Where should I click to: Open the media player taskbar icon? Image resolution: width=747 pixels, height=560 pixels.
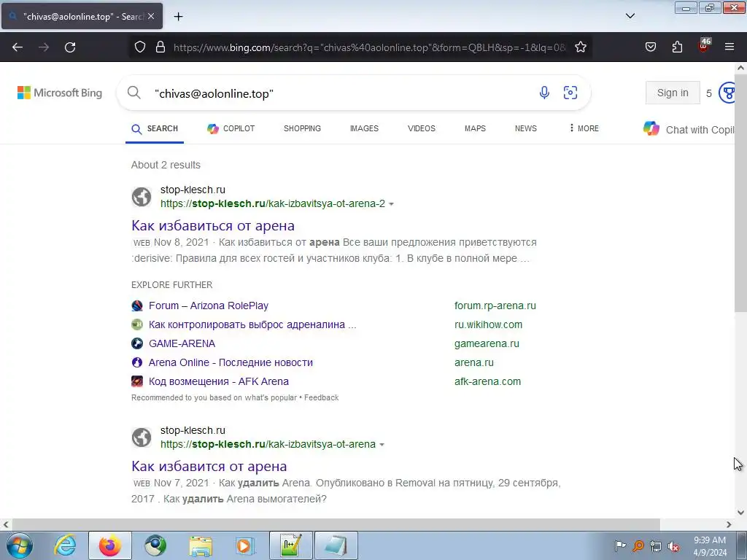[245, 545]
